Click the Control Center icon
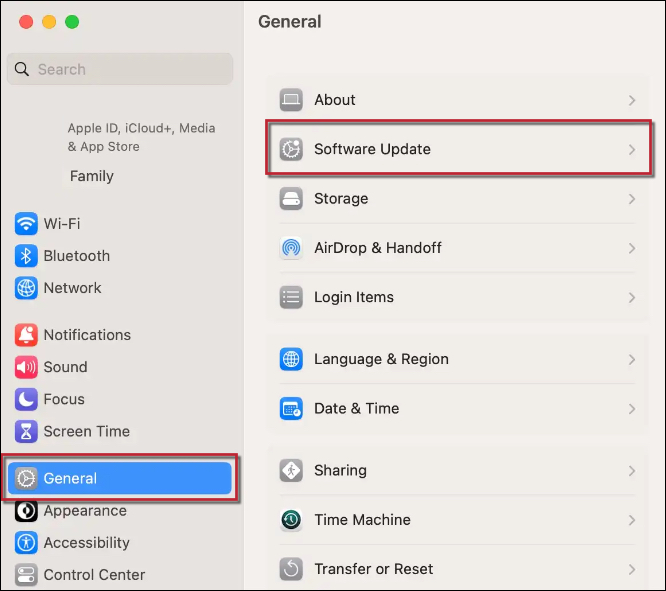 (x=26, y=575)
